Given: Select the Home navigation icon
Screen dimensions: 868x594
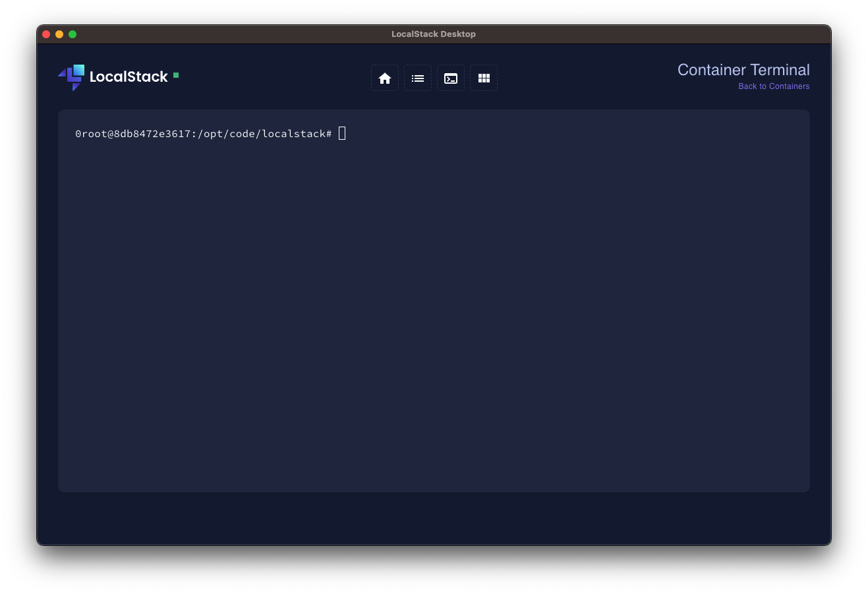Looking at the screenshot, I should [x=384, y=77].
